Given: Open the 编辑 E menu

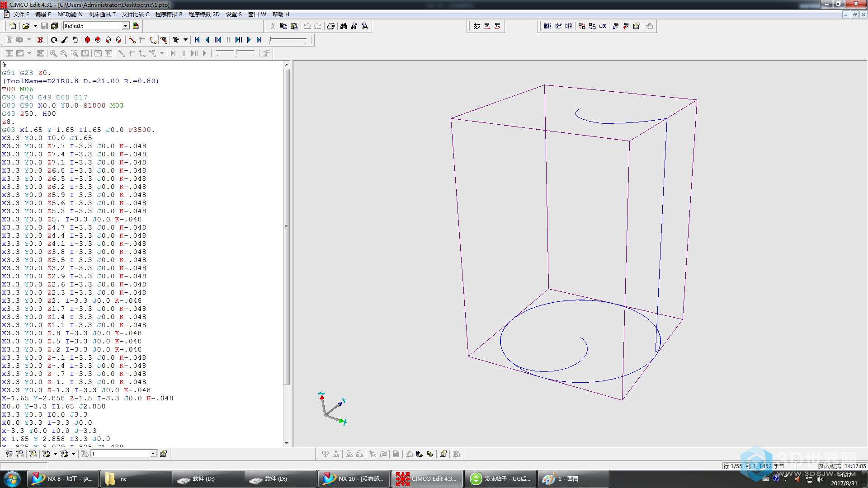Looking at the screenshot, I should point(43,14).
